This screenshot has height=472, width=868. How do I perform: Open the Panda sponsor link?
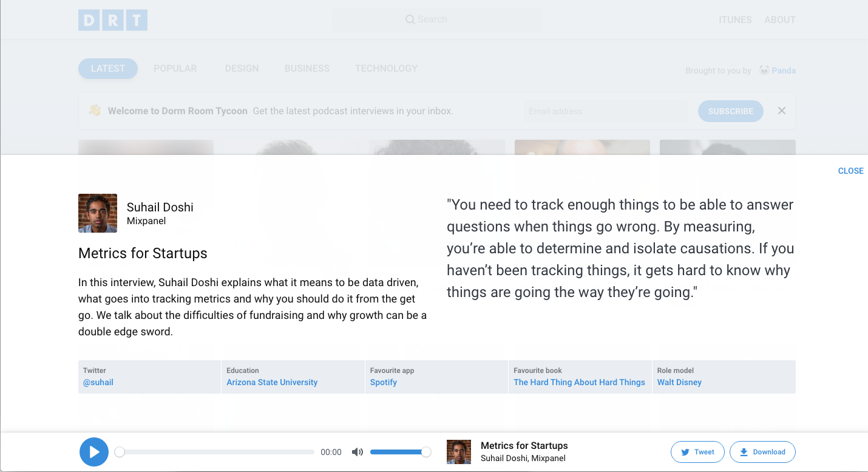[x=784, y=70]
